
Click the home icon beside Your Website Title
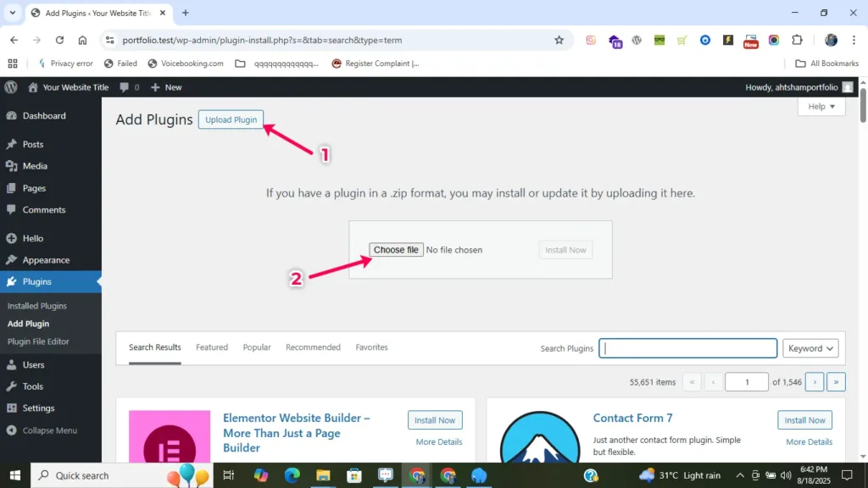coord(33,87)
